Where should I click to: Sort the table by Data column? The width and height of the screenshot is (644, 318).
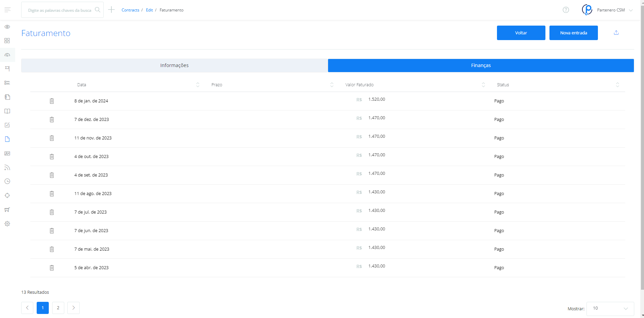coord(198,85)
